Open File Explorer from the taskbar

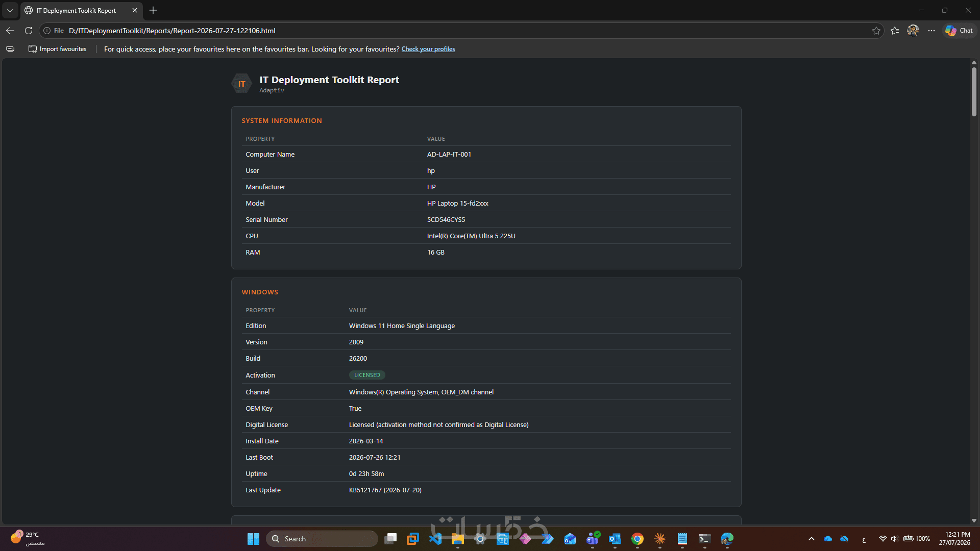click(458, 539)
